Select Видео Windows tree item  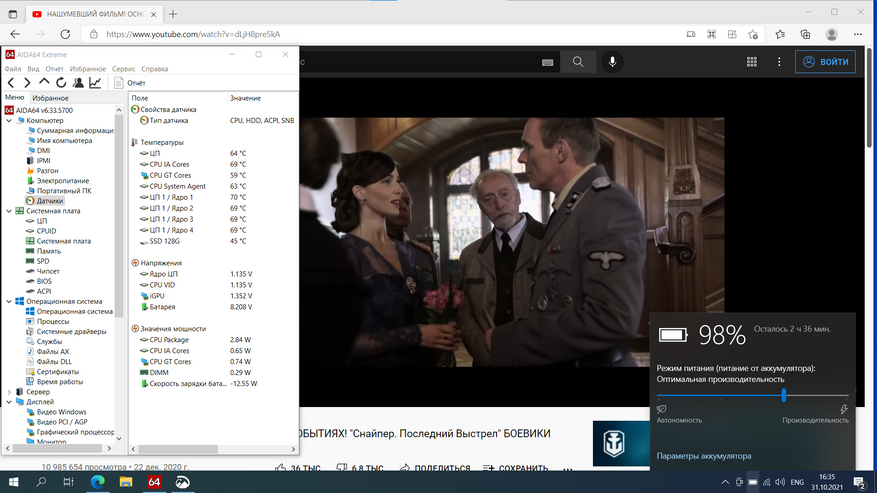[x=56, y=412]
